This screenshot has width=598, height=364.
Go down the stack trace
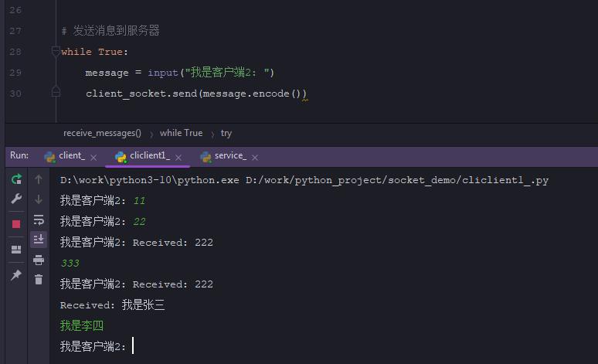(39, 199)
